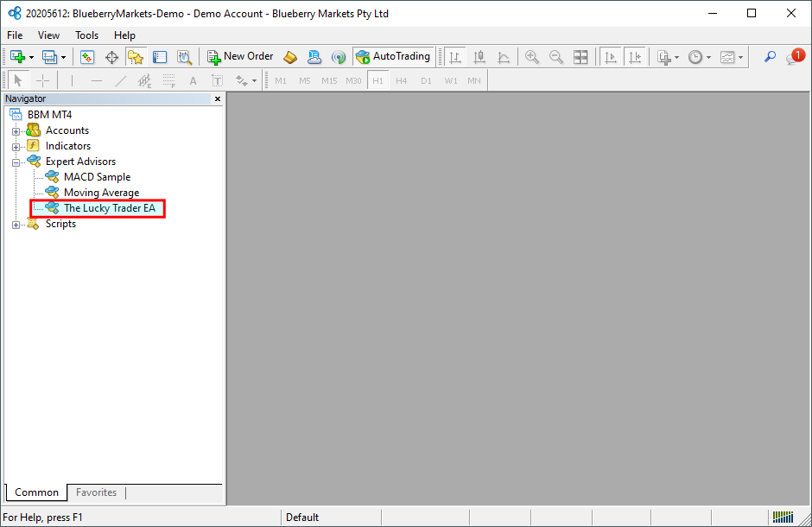Screen dimensions: 812x527
Task: Select the H1 timeframe
Action: point(377,80)
